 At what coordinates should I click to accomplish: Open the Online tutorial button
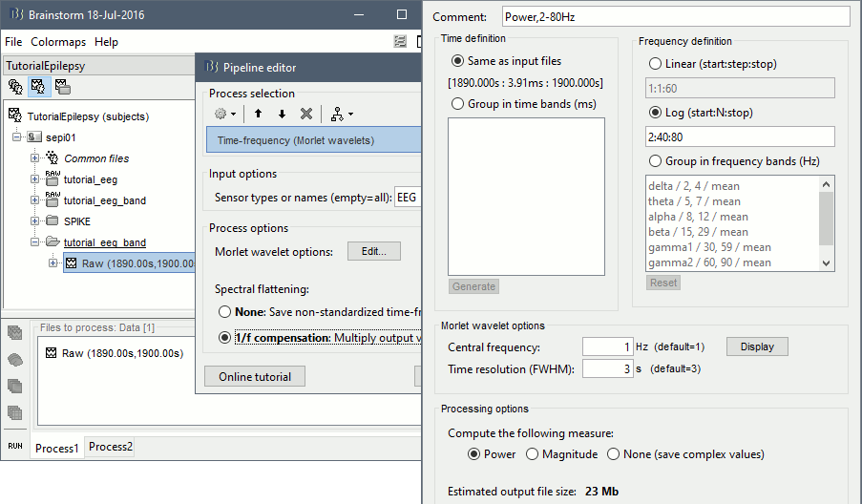[x=254, y=376]
